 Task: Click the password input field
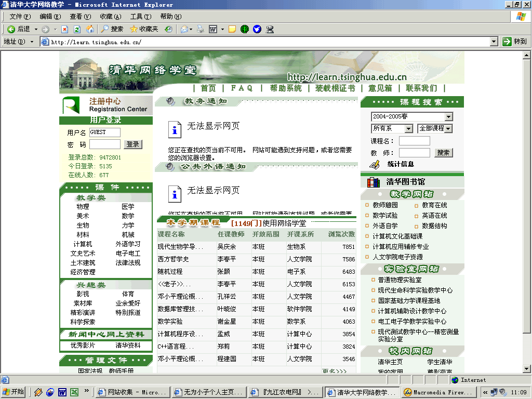[x=105, y=144]
